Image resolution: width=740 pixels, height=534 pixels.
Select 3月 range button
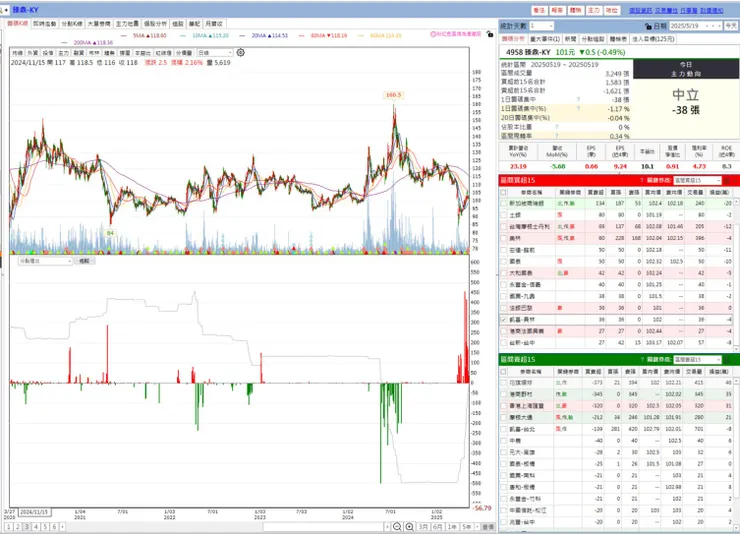[x=423, y=526]
